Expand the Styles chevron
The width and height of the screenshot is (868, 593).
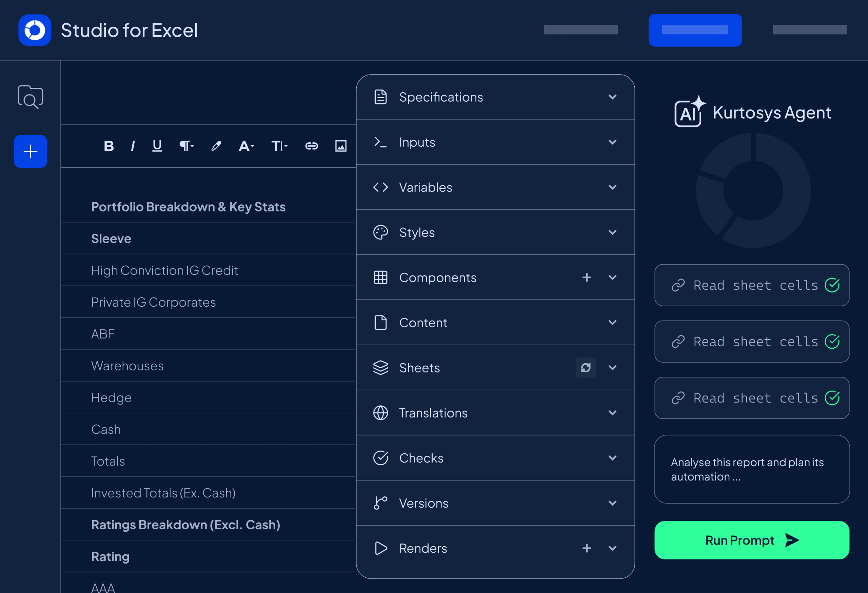613,232
